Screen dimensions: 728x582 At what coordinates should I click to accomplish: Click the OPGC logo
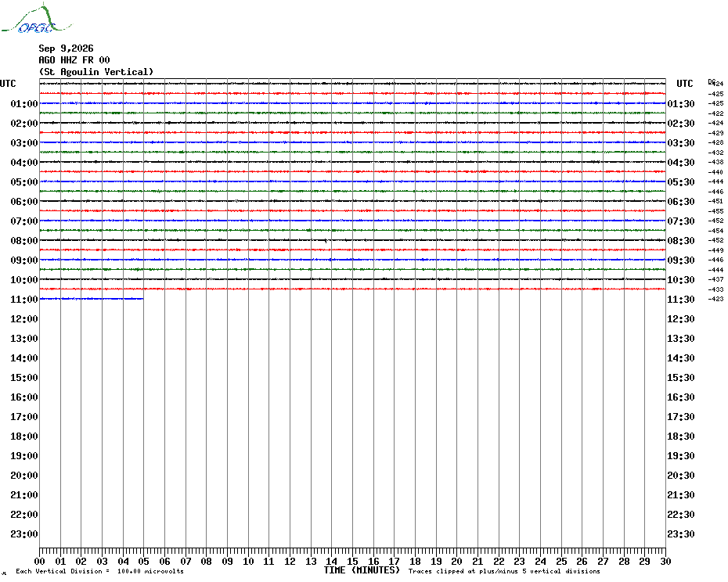point(36,19)
